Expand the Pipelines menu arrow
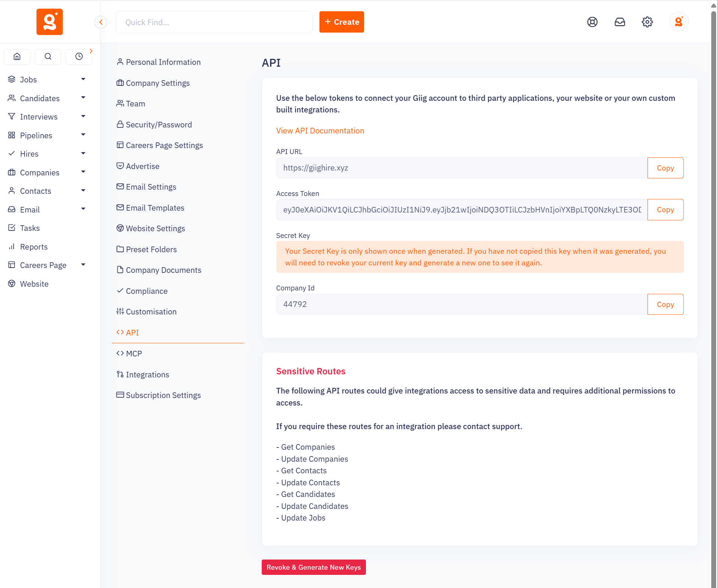Screen dimensions: 718x588 (x=83, y=135)
